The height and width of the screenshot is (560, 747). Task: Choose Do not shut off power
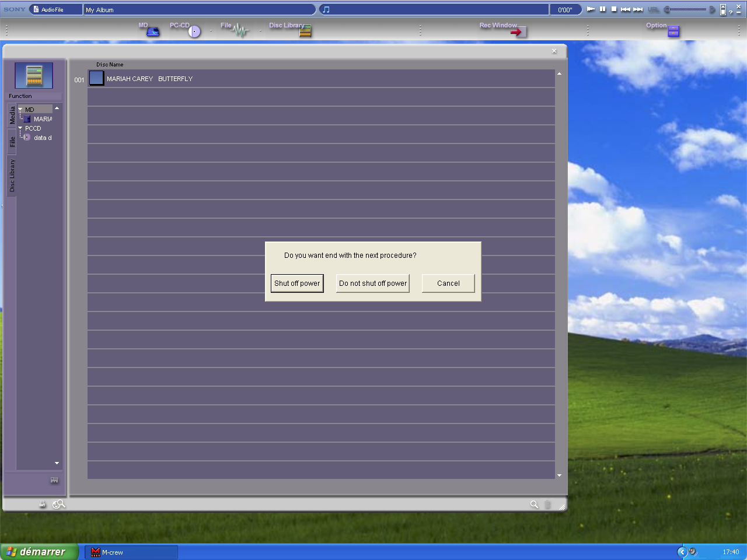click(x=373, y=283)
